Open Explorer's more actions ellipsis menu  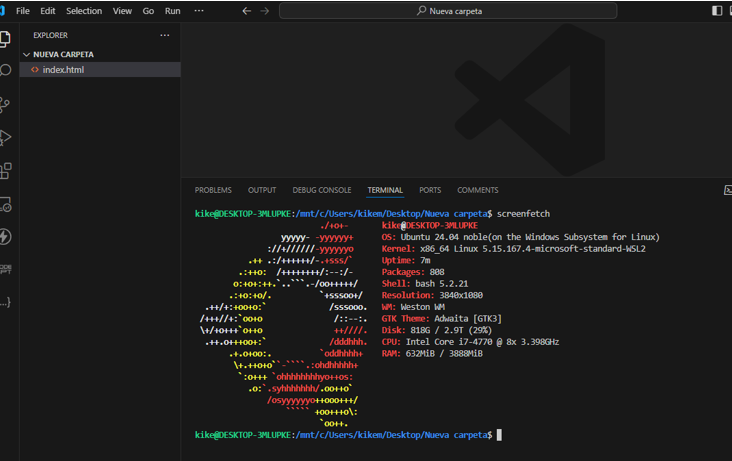pos(165,35)
